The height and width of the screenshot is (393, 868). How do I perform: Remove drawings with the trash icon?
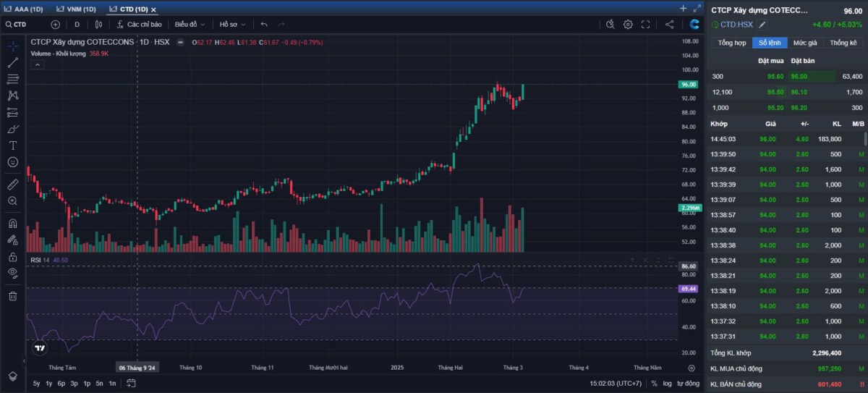(13, 295)
